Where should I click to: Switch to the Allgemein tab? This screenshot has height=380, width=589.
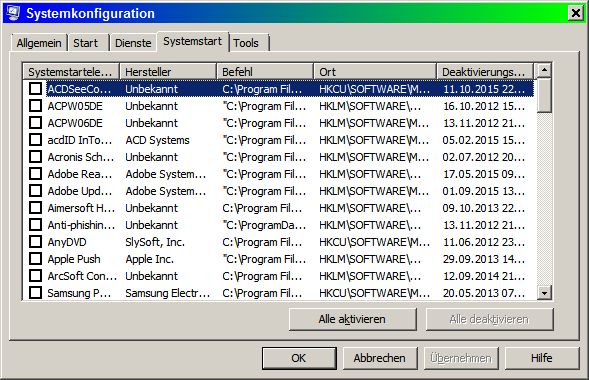pyautogui.click(x=39, y=43)
